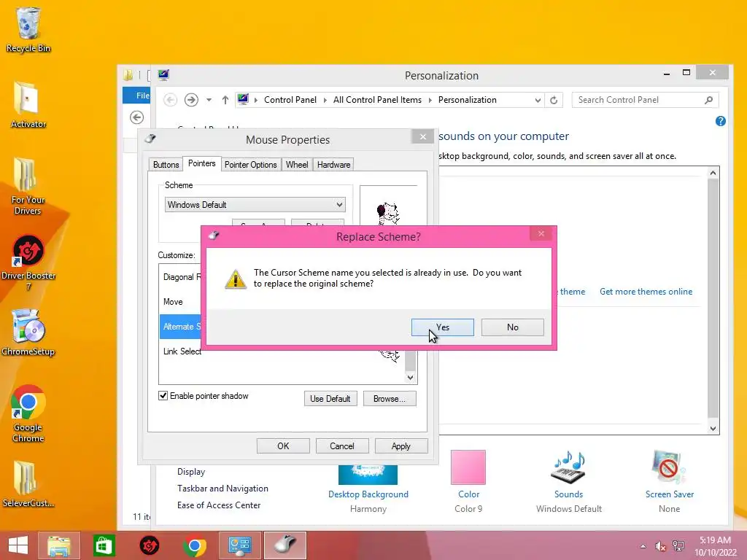The width and height of the screenshot is (747, 560).
Task: Open File Explorer from taskbar
Action: click(58, 545)
